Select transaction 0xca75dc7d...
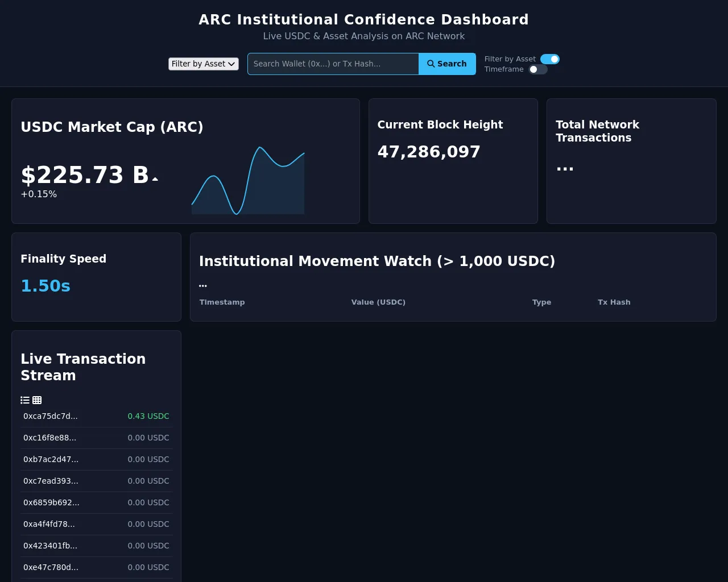Screen dimensions: 728x582 [96, 416]
